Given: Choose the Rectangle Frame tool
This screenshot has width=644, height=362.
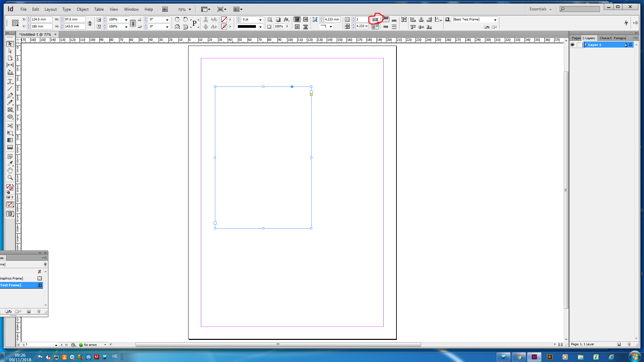Looking at the screenshot, I should [10, 110].
